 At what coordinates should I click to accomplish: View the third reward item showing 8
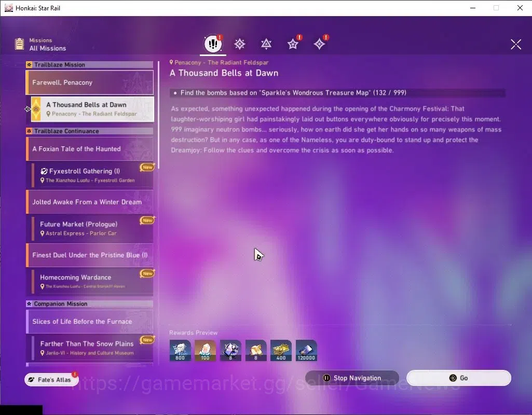[x=231, y=350]
